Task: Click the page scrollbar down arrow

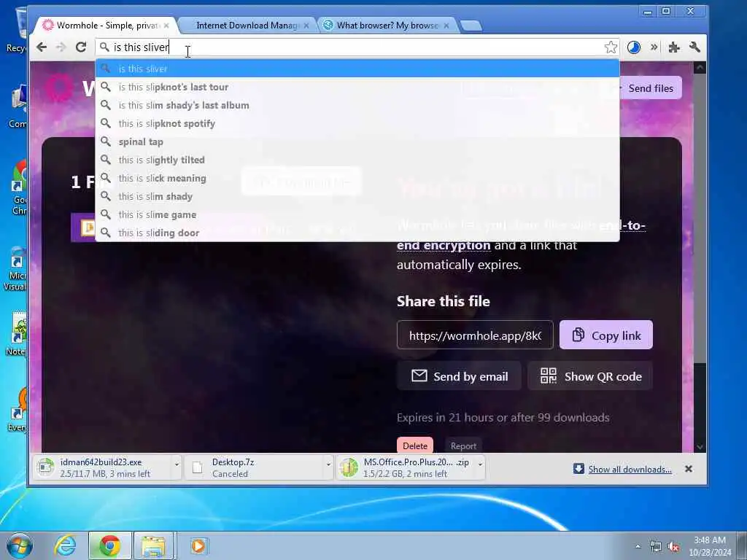Action: pos(700,447)
